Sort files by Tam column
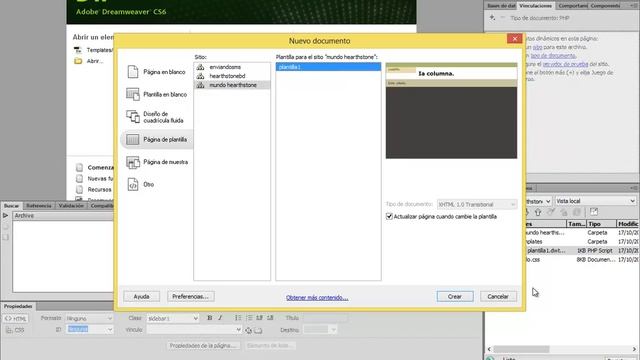640x360 pixels. point(576,224)
